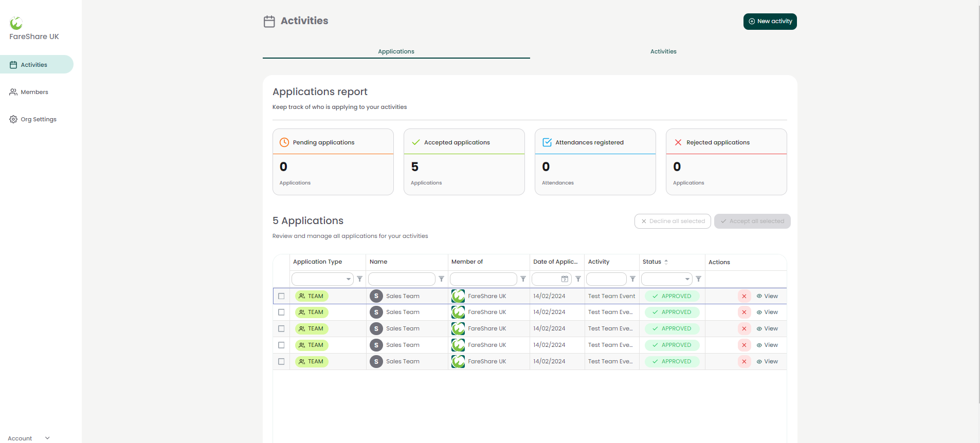Tick the checkbox for the first application row
The height and width of the screenshot is (443, 980).
pyautogui.click(x=281, y=296)
